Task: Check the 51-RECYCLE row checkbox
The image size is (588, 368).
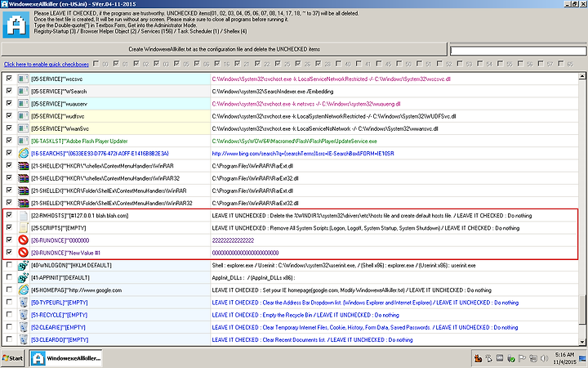Action: click(x=9, y=314)
